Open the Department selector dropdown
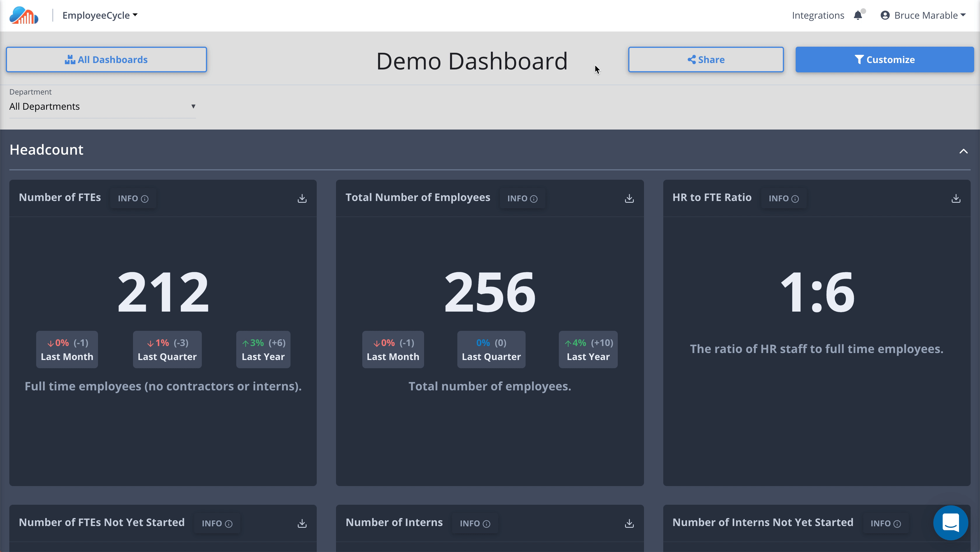 pyautogui.click(x=102, y=106)
